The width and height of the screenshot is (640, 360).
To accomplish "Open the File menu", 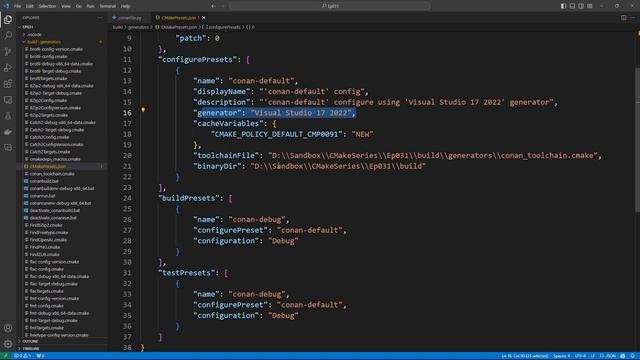I will tap(18, 6).
